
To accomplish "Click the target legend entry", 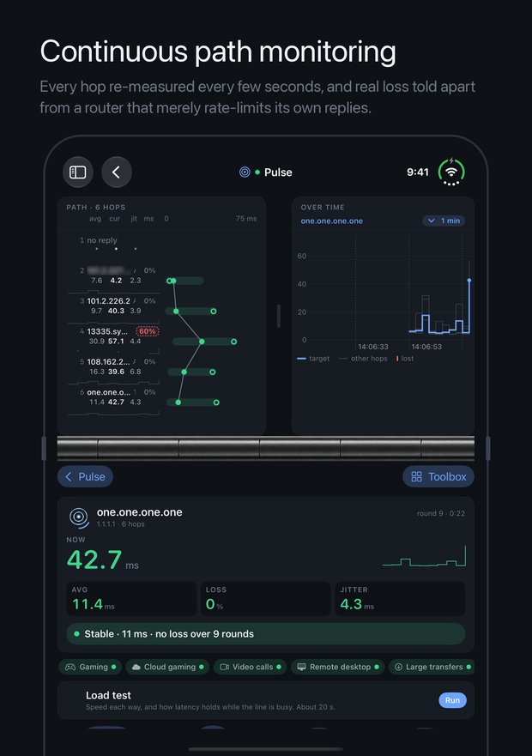I will pyautogui.click(x=313, y=358).
